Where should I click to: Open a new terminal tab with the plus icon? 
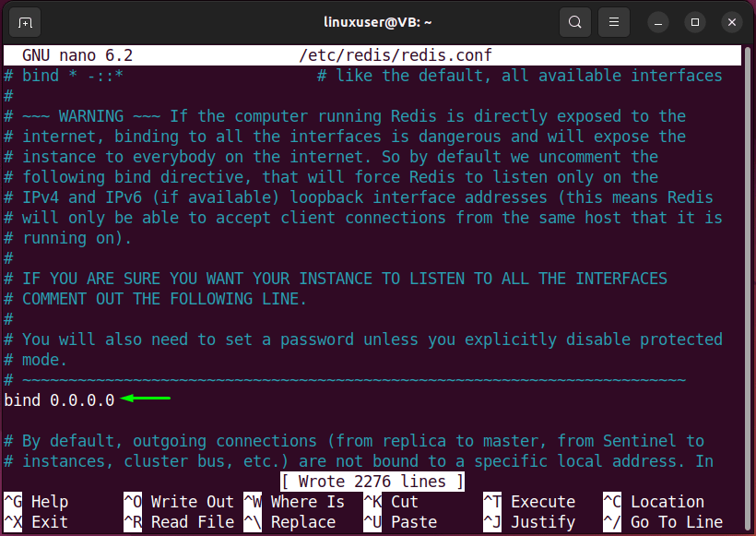pyautogui.click(x=25, y=22)
